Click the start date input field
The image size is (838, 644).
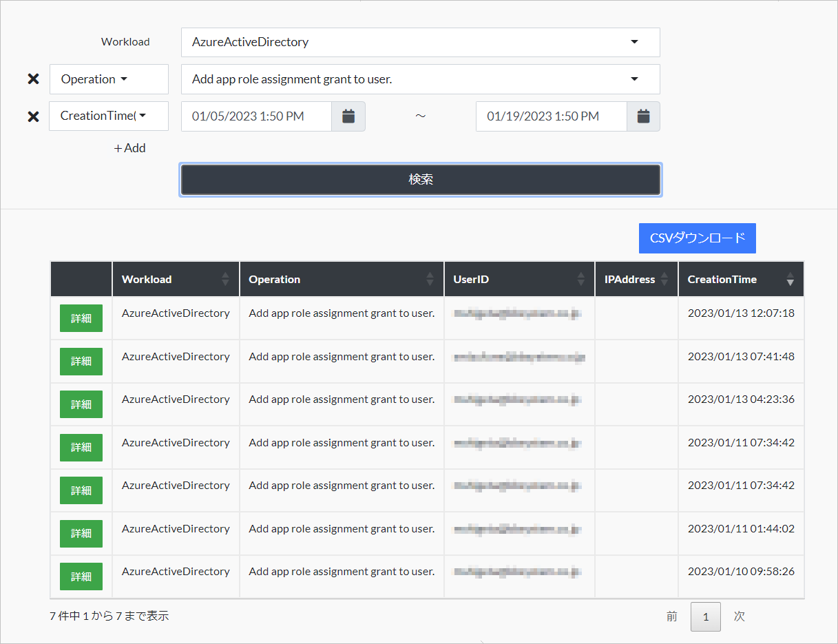click(256, 116)
